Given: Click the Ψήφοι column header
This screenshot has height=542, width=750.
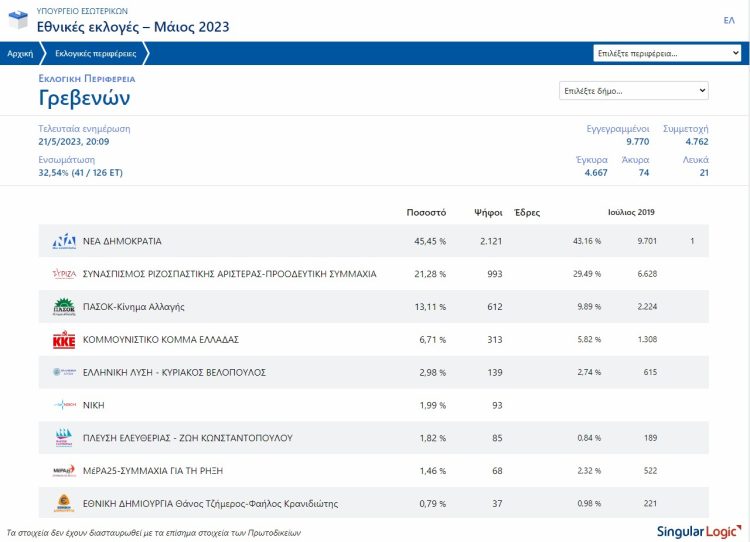Looking at the screenshot, I should (x=488, y=212).
